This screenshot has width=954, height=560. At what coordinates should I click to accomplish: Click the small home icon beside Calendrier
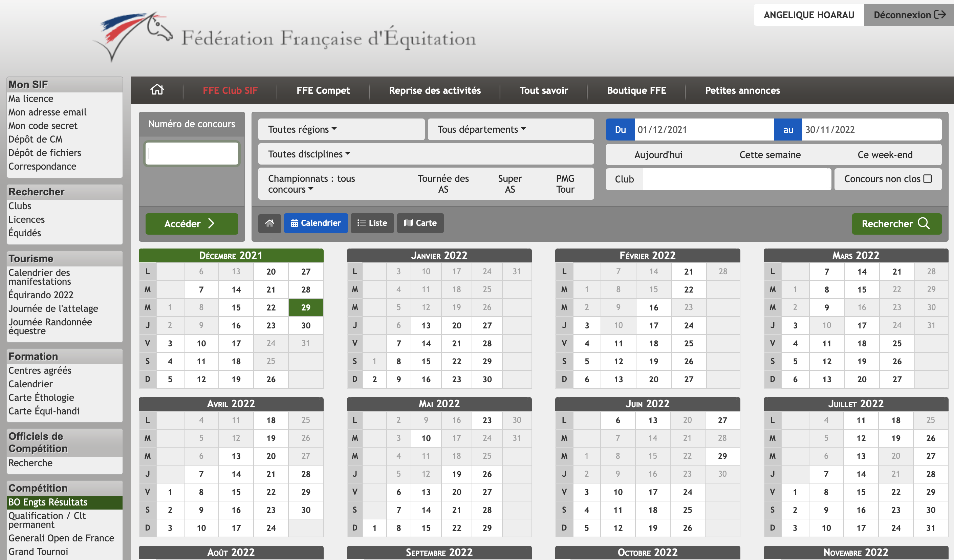269,223
